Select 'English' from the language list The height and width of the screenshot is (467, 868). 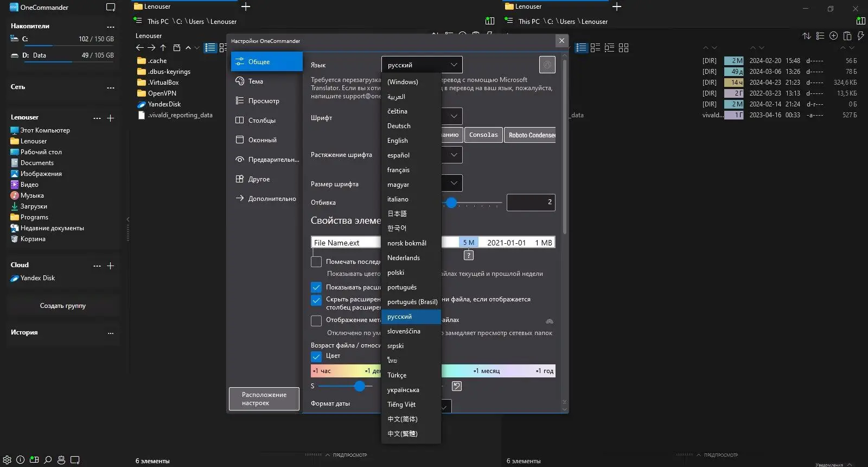(x=411, y=141)
